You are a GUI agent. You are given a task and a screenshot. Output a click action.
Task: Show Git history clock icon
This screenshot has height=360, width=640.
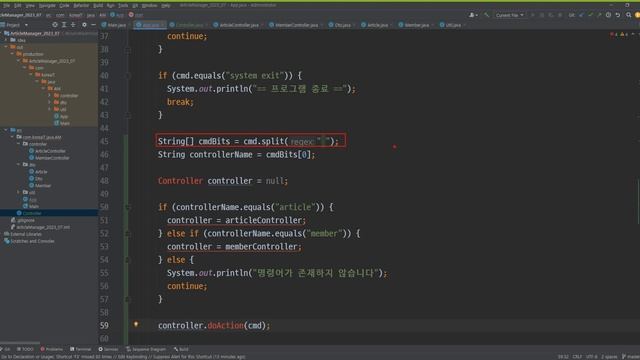pos(608,15)
